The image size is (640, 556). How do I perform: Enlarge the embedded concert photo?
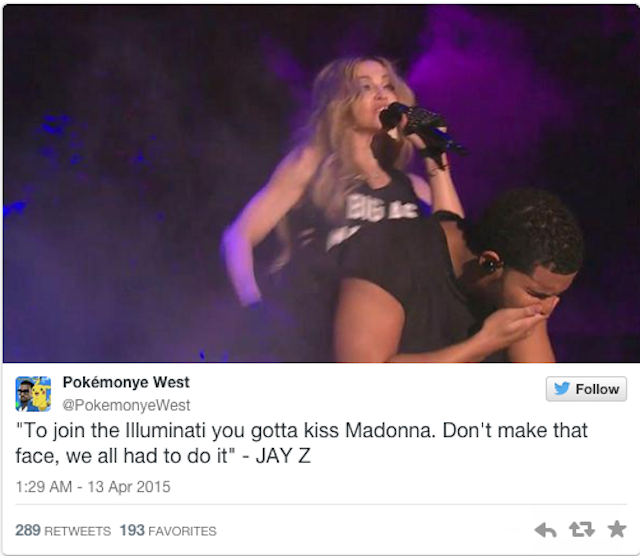click(321, 183)
